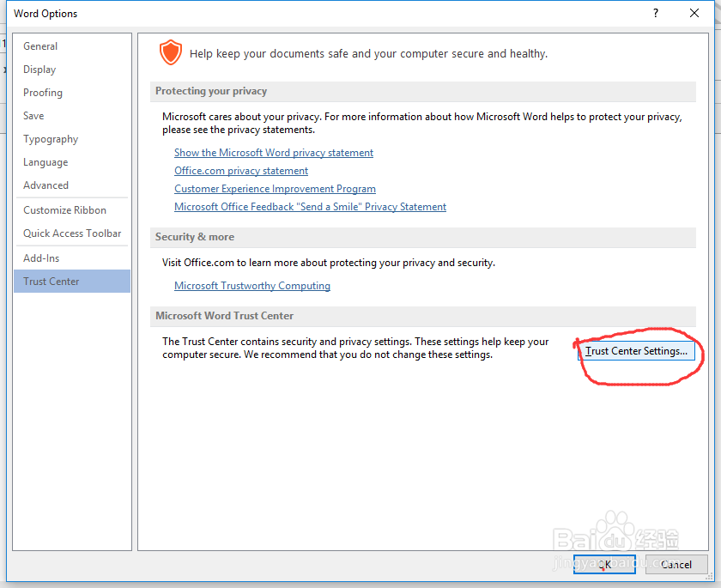Dismiss dialog with Cancel button

[676, 564]
